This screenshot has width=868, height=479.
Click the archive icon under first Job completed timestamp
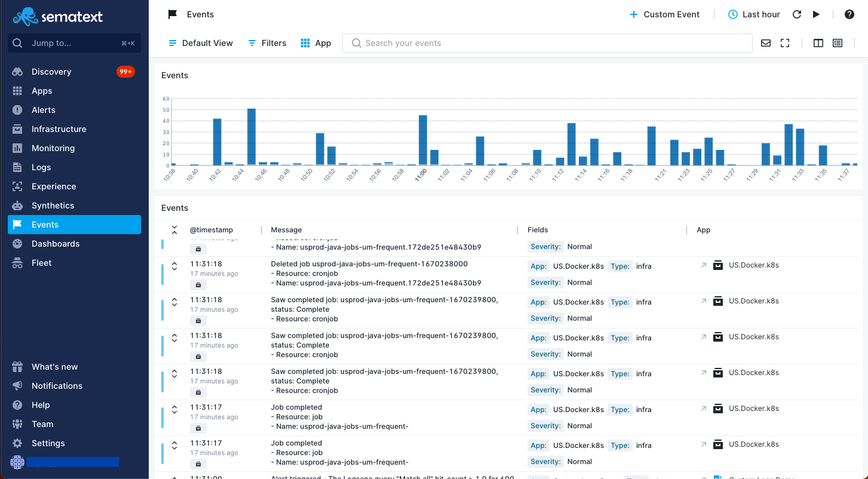pyautogui.click(x=198, y=428)
